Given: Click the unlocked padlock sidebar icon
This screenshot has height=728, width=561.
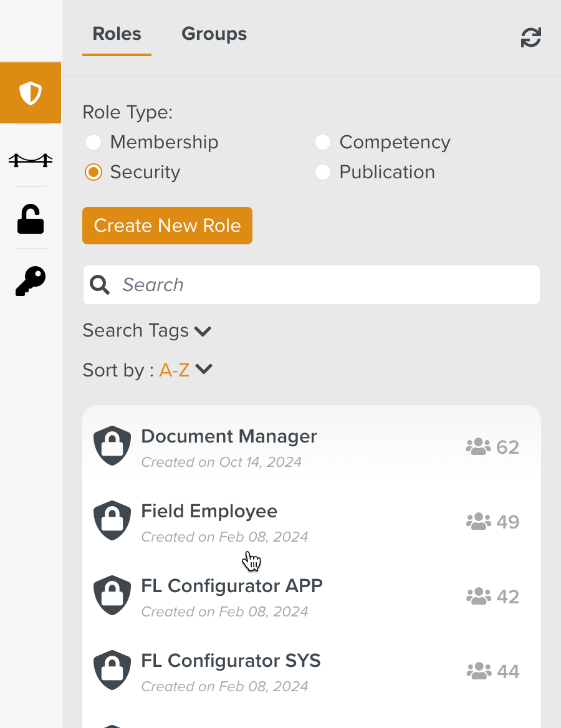Looking at the screenshot, I should (x=30, y=219).
